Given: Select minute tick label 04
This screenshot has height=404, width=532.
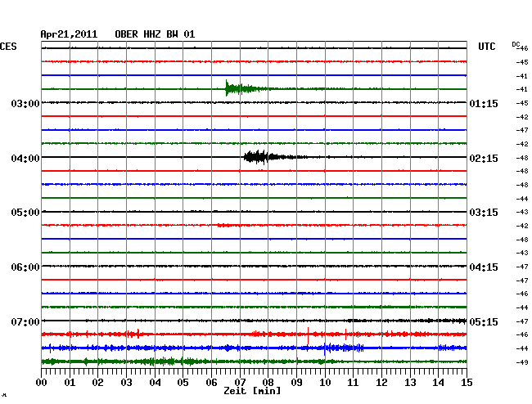Looking at the screenshot, I should [x=155, y=383].
